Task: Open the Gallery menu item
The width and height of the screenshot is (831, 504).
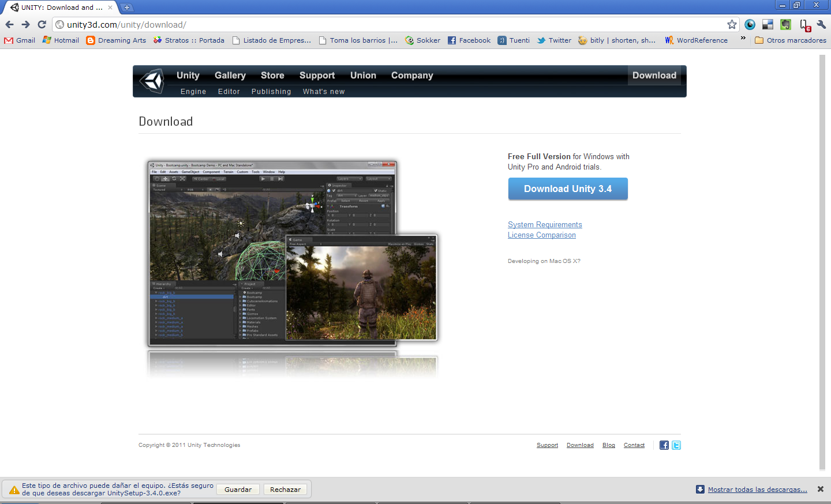Action: [230, 76]
